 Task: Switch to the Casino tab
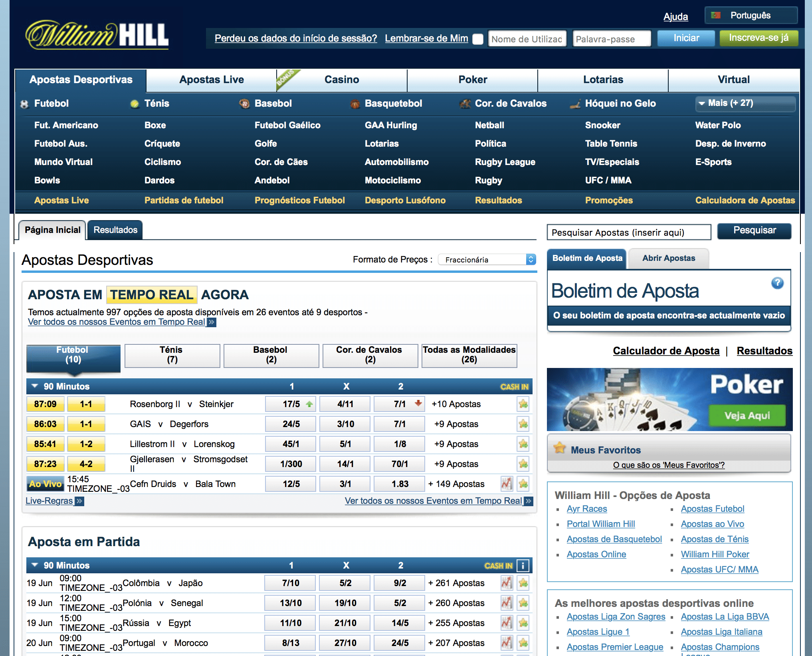(342, 80)
